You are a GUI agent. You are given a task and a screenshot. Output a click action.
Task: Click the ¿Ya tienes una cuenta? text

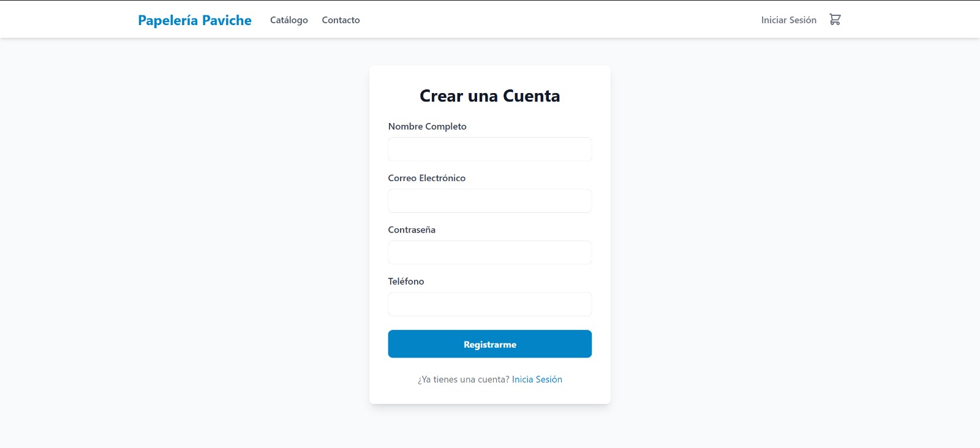pos(464,379)
